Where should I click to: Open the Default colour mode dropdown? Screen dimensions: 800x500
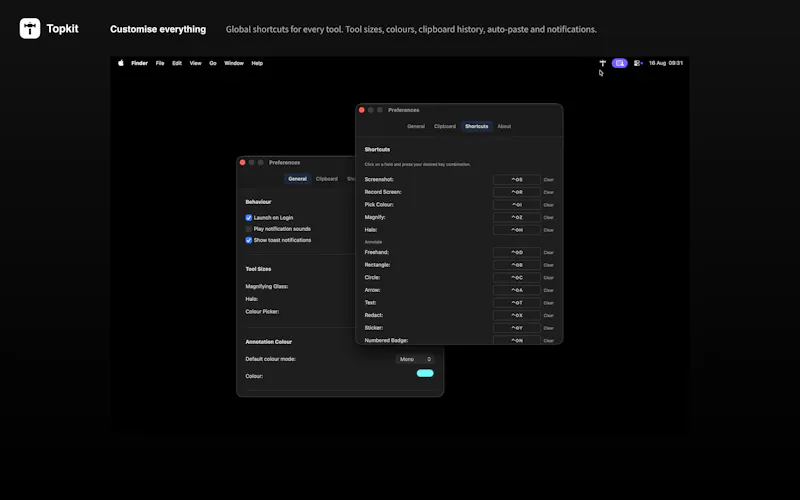tap(415, 359)
